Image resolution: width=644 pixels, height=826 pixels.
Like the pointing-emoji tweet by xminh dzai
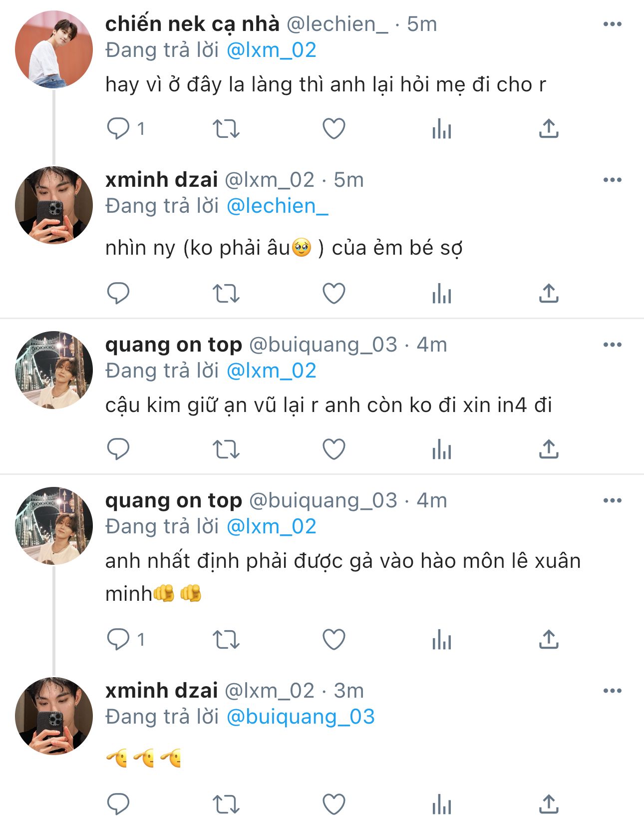[x=333, y=804]
